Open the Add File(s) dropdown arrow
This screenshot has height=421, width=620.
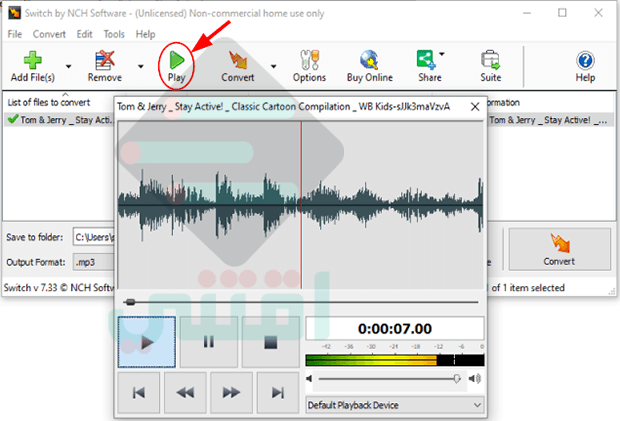(x=68, y=66)
